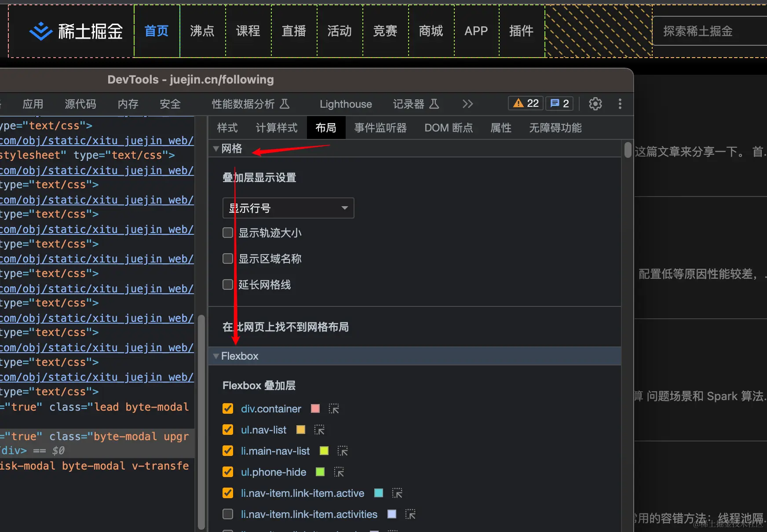767x532 pixels.
Task: Switch to 计算样式 tab
Action: click(x=277, y=128)
